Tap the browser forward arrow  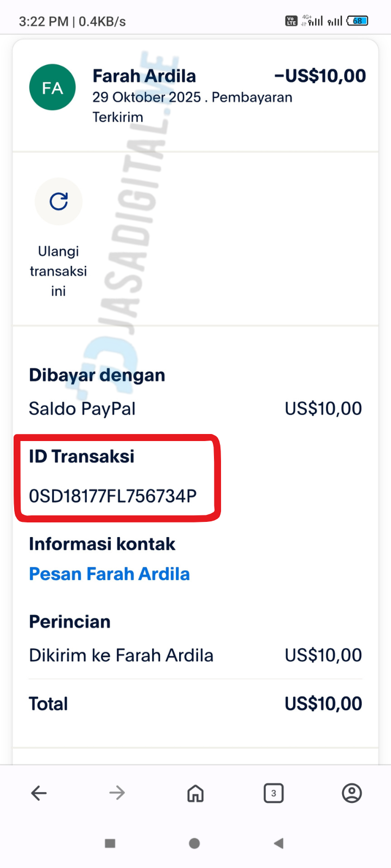coord(117,793)
